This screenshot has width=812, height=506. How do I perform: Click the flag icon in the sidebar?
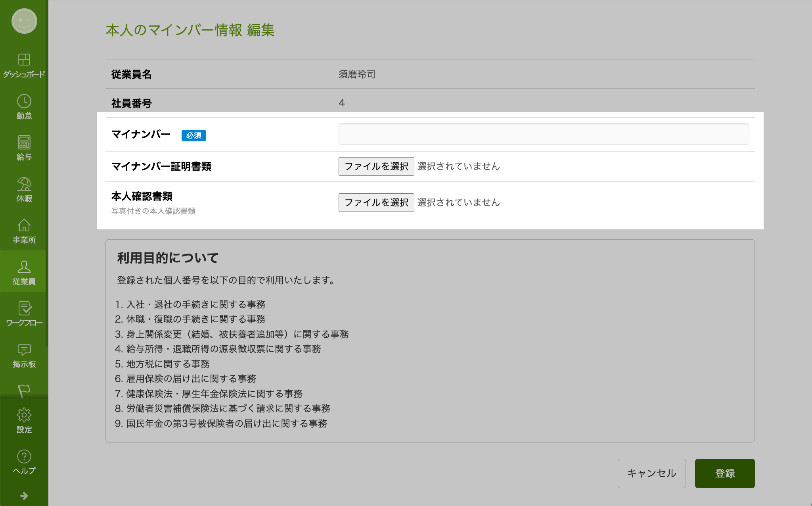24,391
